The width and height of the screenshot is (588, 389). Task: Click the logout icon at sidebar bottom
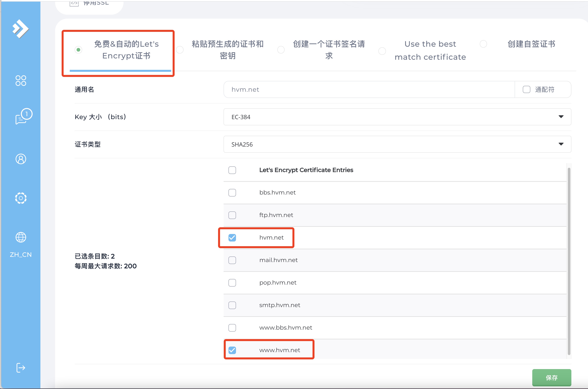coord(21,368)
